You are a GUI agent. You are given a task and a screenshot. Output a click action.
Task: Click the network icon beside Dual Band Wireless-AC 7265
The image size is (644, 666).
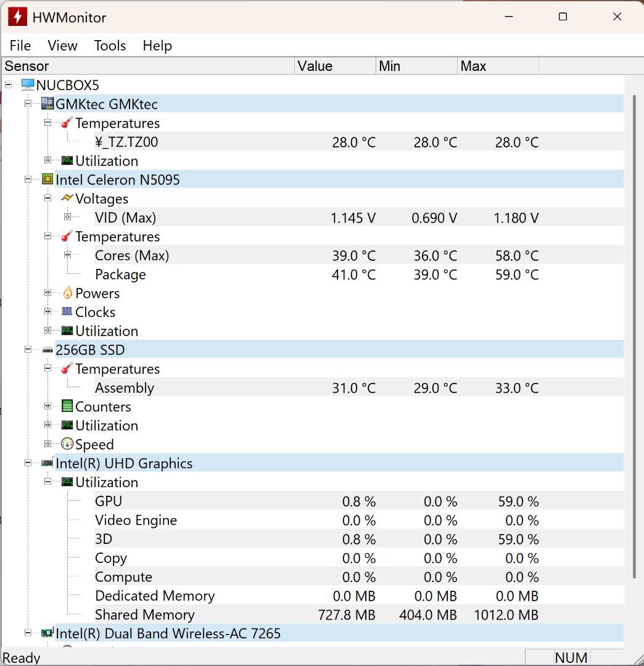[47, 633]
